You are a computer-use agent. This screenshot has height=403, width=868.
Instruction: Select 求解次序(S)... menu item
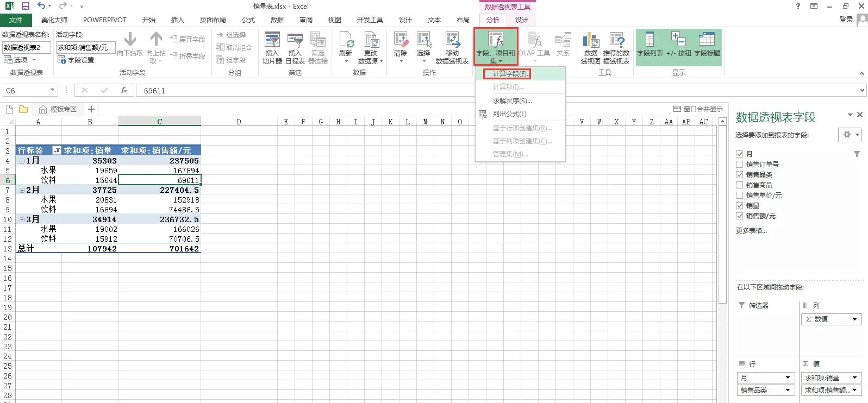(520, 101)
